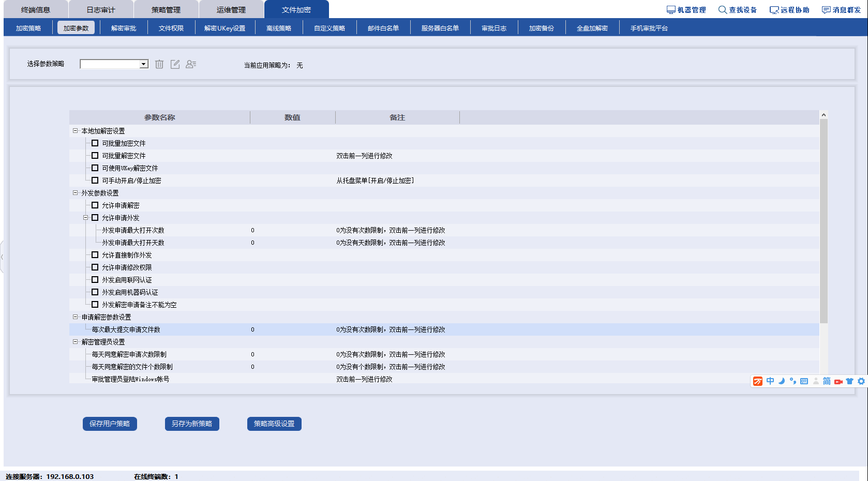Collapse the 外发参数设置 group

pyautogui.click(x=75, y=193)
